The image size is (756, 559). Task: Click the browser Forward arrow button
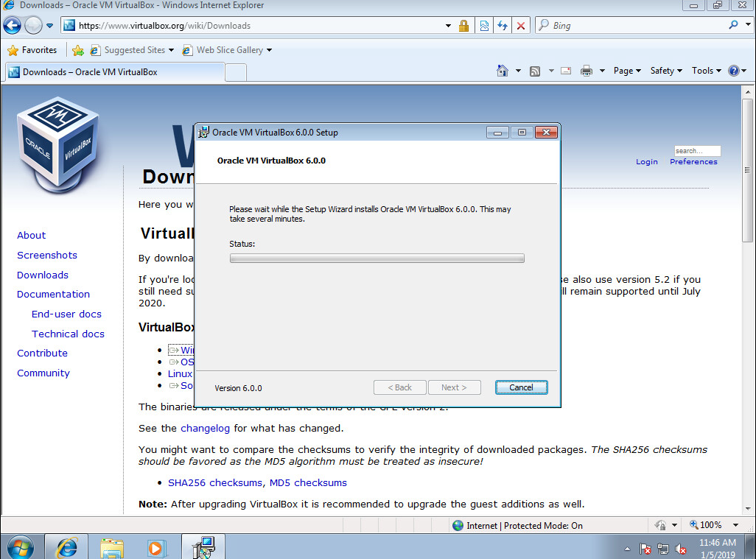pyautogui.click(x=33, y=26)
